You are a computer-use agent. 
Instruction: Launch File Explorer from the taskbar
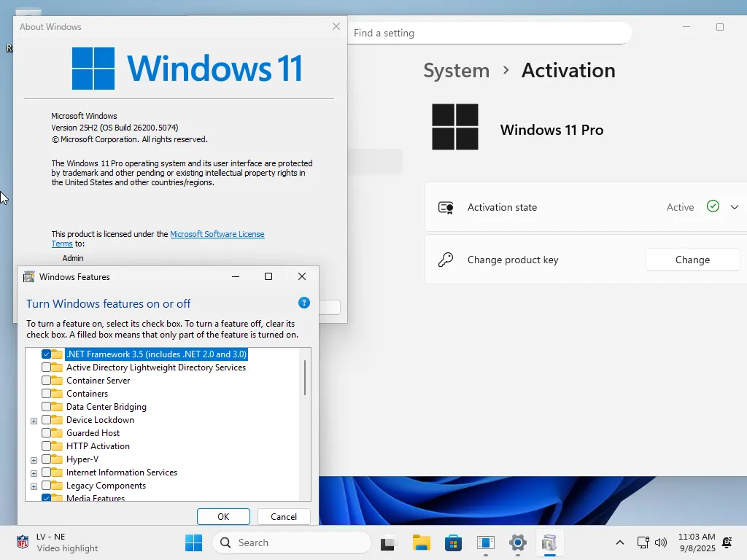421,542
